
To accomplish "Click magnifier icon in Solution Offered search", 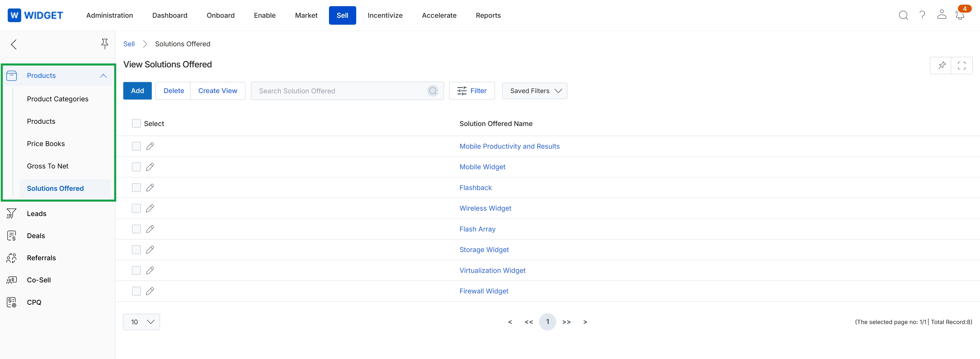I will 432,91.
